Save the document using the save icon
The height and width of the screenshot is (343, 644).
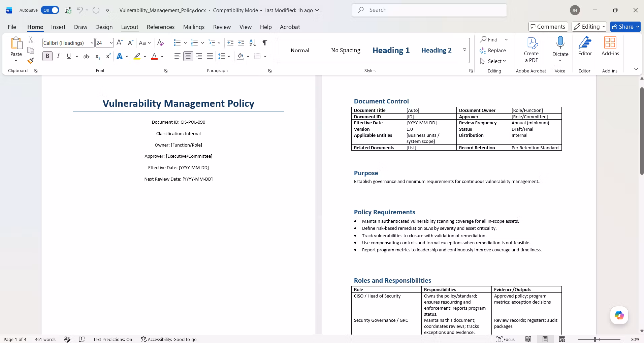(x=68, y=10)
